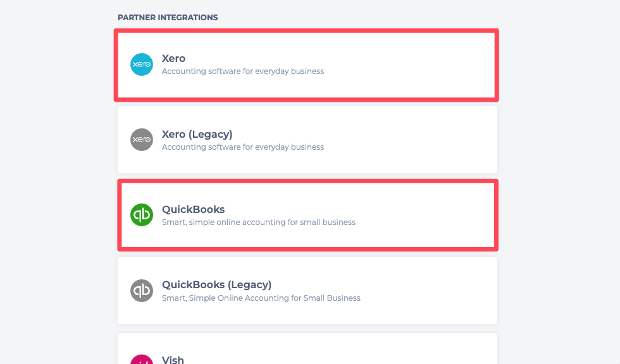Click the green QuickBooks logo icon
Viewport: 620px width, 364px height.
coord(142,215)
